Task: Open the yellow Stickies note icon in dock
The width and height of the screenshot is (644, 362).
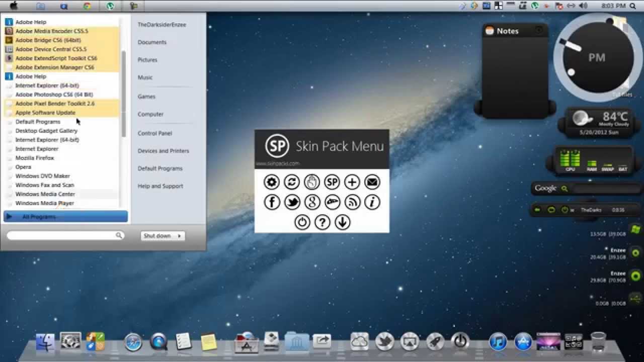Action: click(x=209, y=342)
